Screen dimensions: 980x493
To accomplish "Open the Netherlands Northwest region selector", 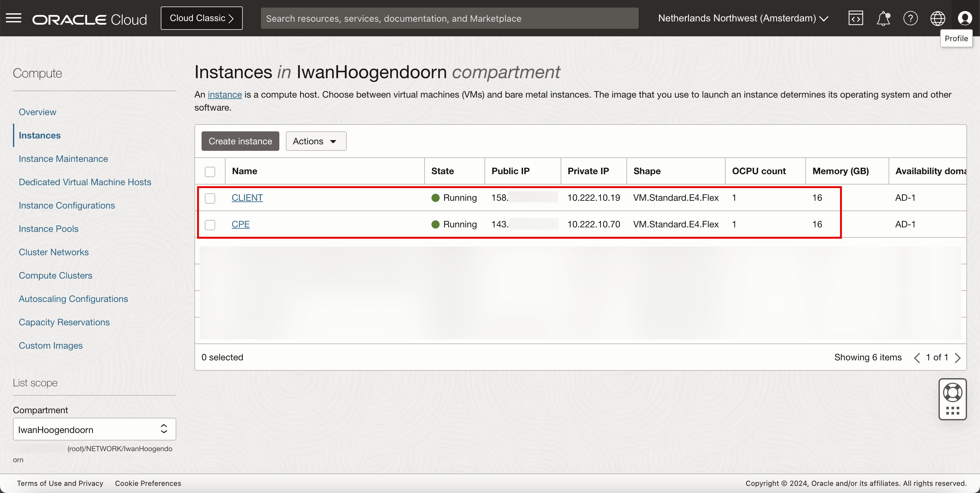I will (x=743, y=18).
